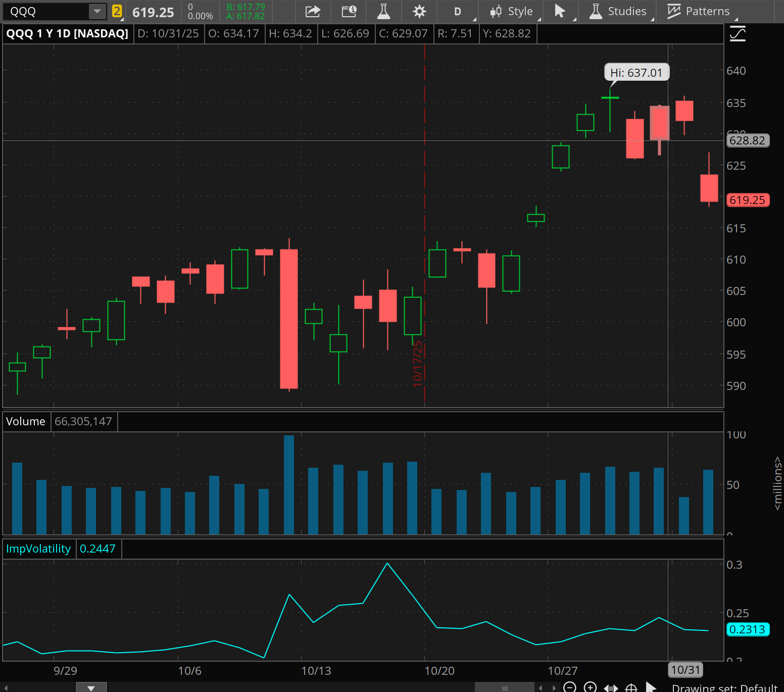This screenshot has width=784, height=692.
Task: Toggle the bottom bar pointer cursor
Action: click(x=651, y=687)
